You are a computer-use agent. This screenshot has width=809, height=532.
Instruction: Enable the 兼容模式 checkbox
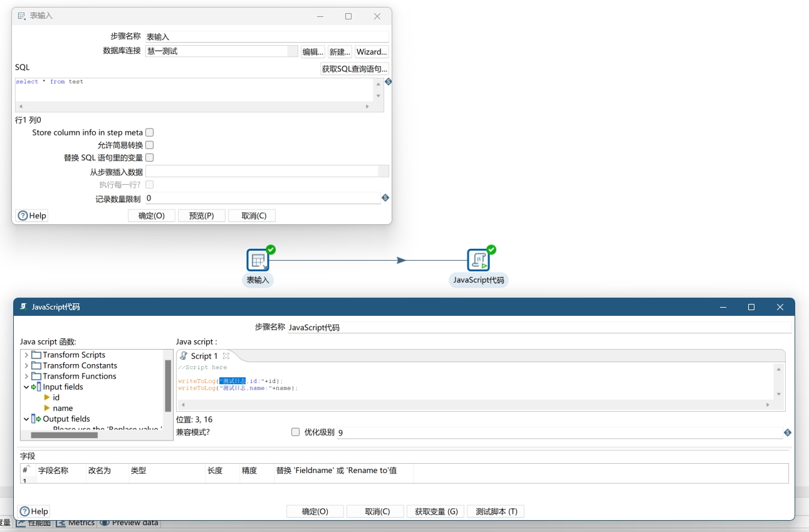296,432
